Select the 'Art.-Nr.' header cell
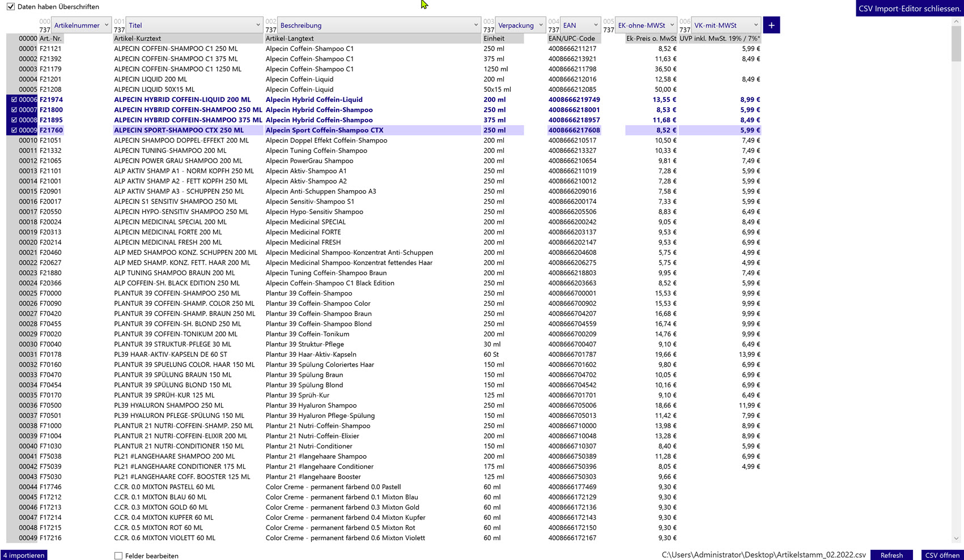The width and height of the screenshot is (964, 560). point(50,39)
